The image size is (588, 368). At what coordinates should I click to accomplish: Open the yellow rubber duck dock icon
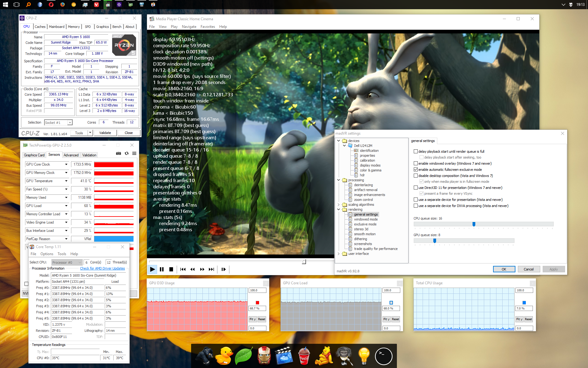(224, 356)
